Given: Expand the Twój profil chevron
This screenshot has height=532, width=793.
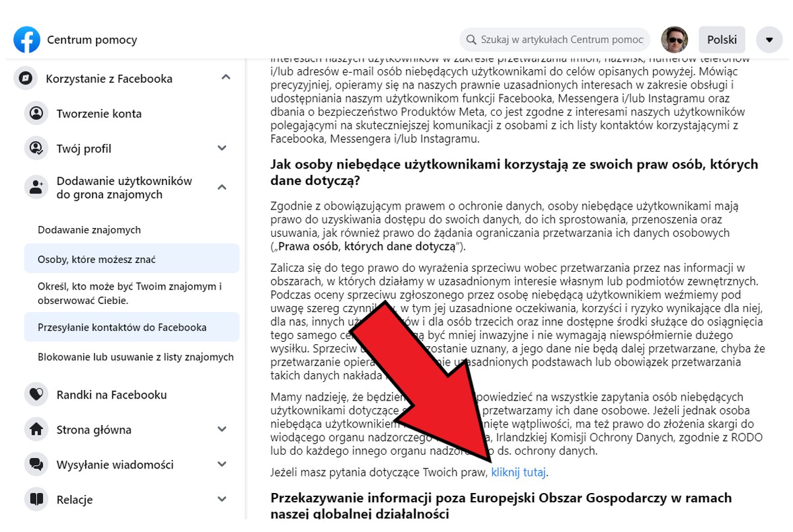Looking at the screenshot, I should tap(222, 149).
